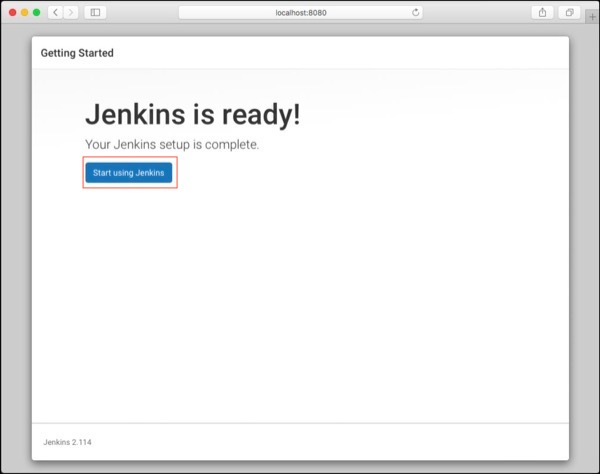Click the Your Jenkins setup is complete text
The height and width of the screenshot is (474, 600).
click(172, 145)
